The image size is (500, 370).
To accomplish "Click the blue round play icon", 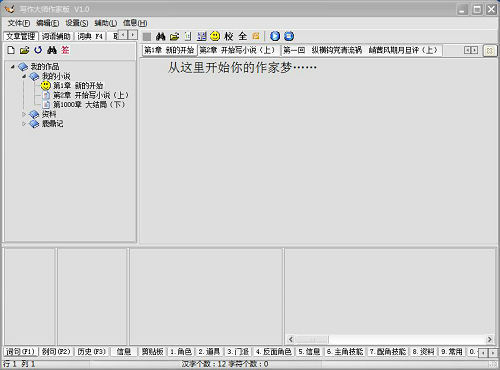I will click(x=275, y=36).
